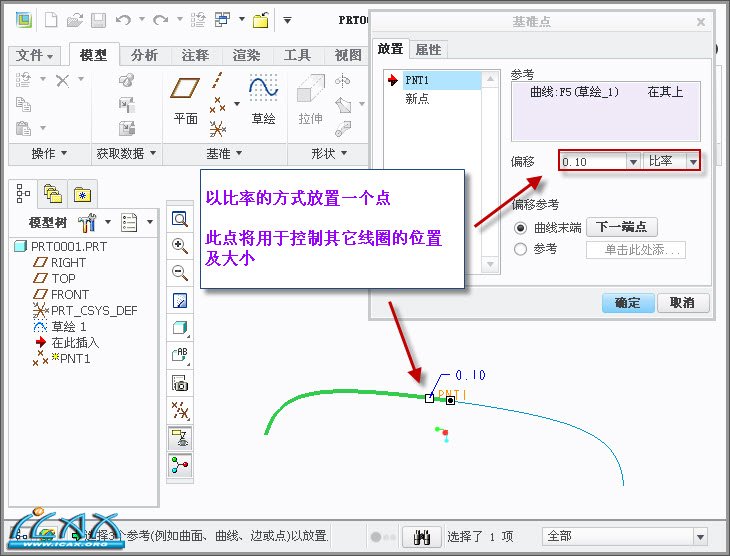
Task: Select the 拉伸 extrude tool
Action: (311, 100)
